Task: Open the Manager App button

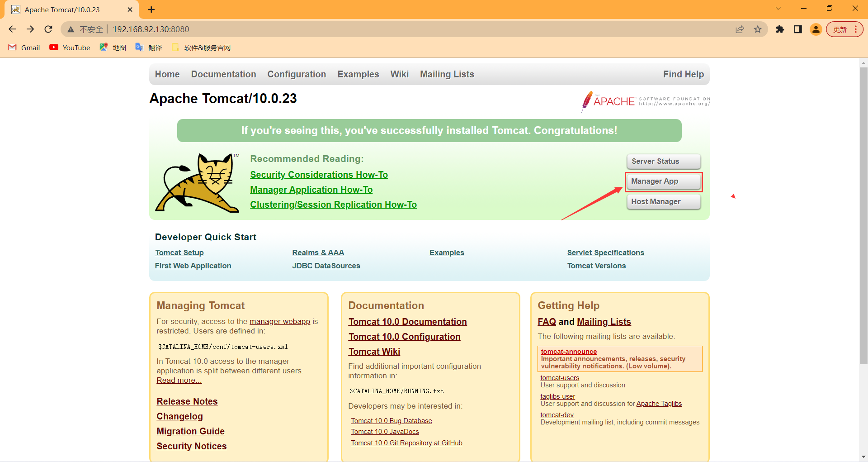Action: click(664, 181)
